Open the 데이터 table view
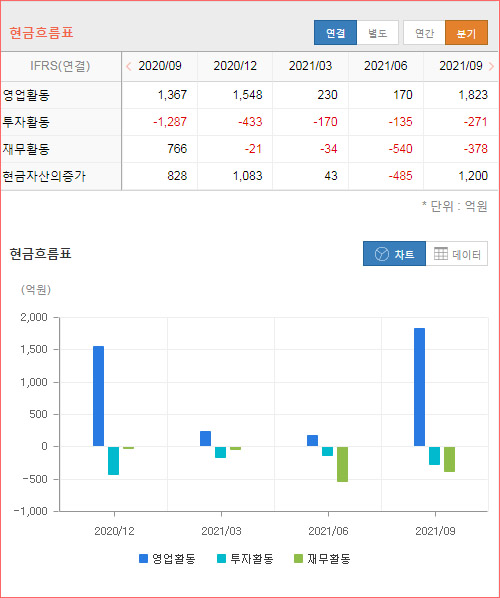 tap(457, 254)
